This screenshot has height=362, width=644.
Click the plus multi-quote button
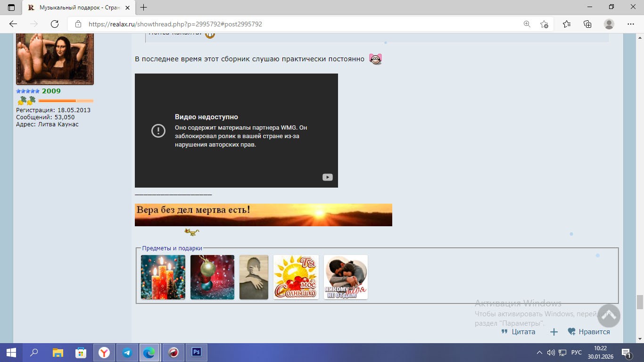click(554, 332)
